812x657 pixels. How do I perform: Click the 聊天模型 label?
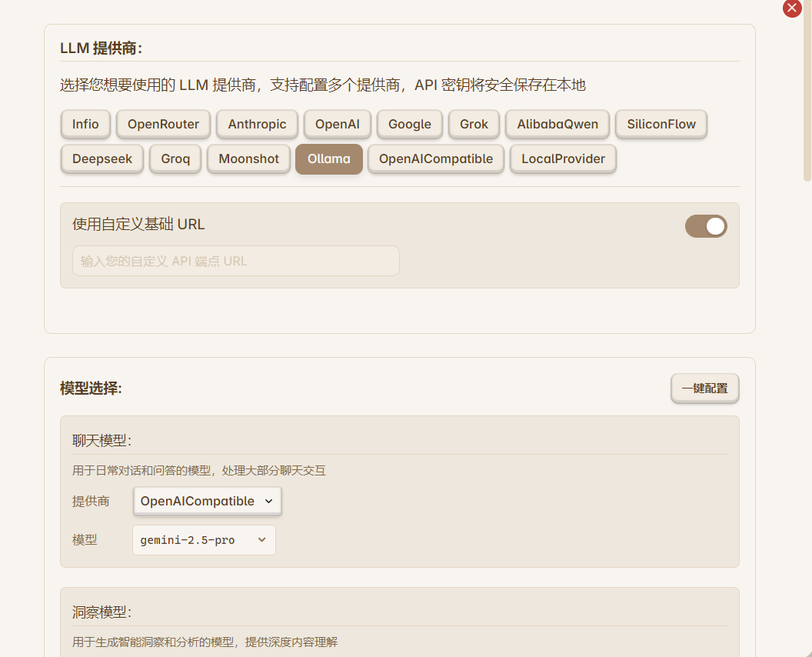101,441
